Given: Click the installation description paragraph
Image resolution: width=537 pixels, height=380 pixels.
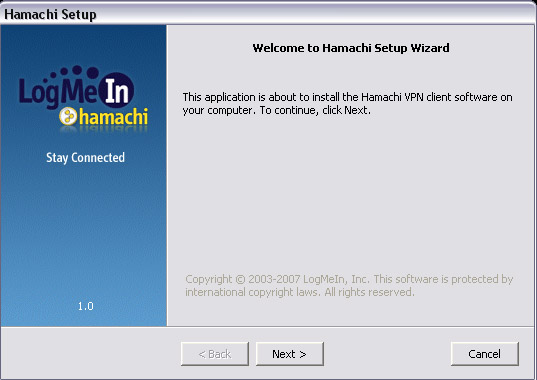Looking at the screenshot, I should coord(347,104).
